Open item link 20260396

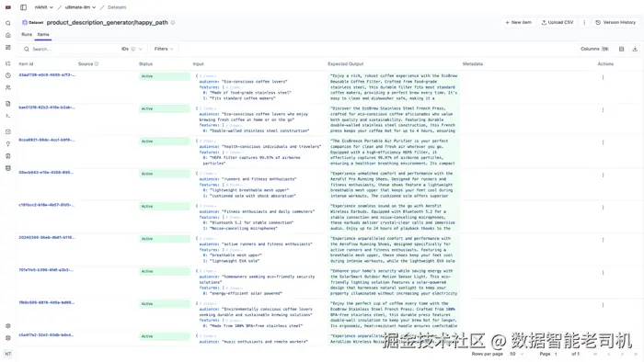click(47, 237)
